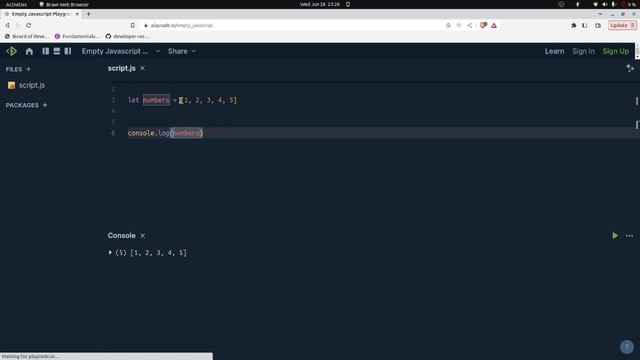Select the script.js editor tab
Viewport: 640px width, 360px height.
coord(122,68)
